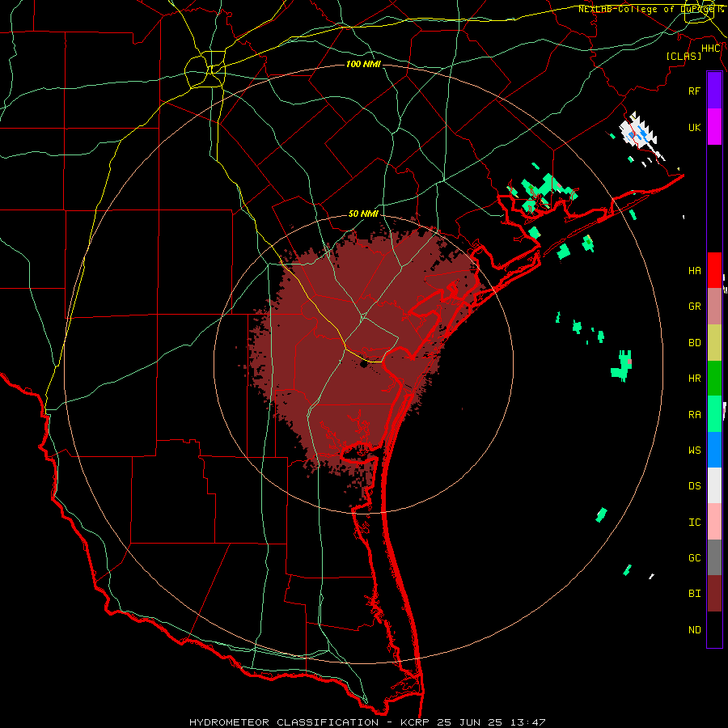The image size is (728, 728).
Task: Click the [CLAS] label
Action: (684, 56)
